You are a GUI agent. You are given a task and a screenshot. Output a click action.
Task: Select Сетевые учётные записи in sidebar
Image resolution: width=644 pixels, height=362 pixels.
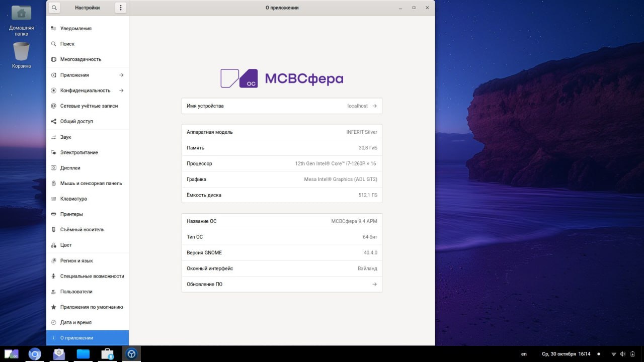[88, 106]
